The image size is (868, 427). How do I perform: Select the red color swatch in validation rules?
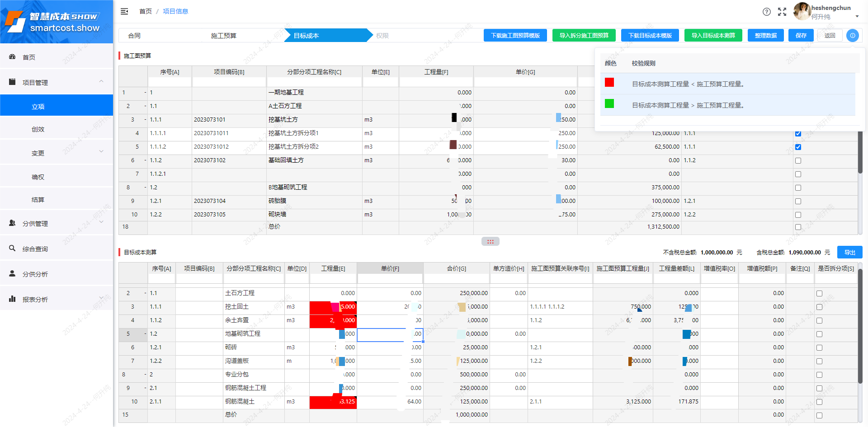[x=609, y=83]
